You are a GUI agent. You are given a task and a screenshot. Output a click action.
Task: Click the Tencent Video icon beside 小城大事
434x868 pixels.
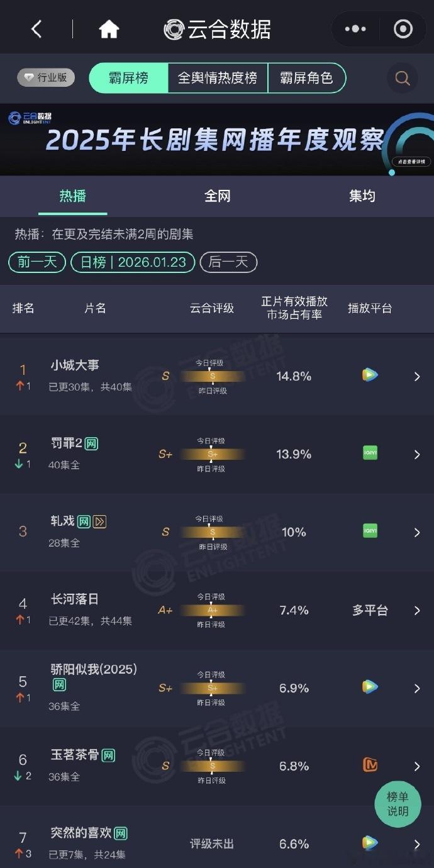tap(369, 374)
